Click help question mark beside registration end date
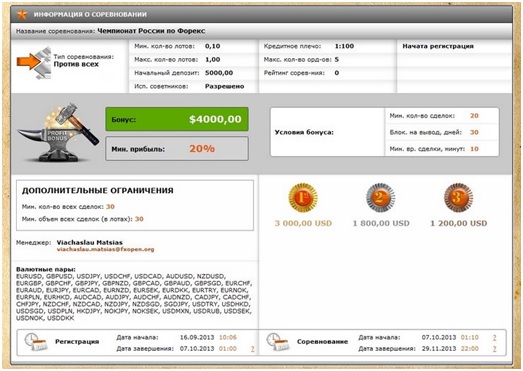Viewport: 523px width, 371px height. [252, 349]
